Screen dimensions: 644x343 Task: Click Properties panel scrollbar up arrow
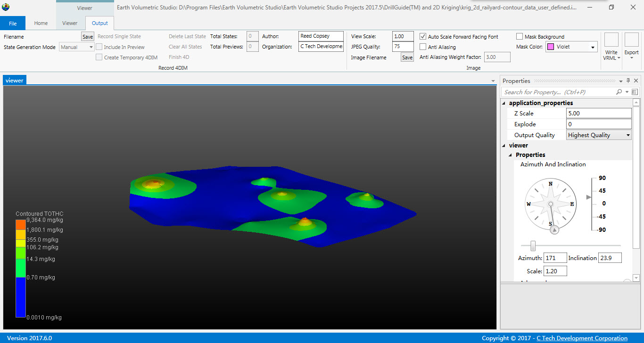[636, 102]
